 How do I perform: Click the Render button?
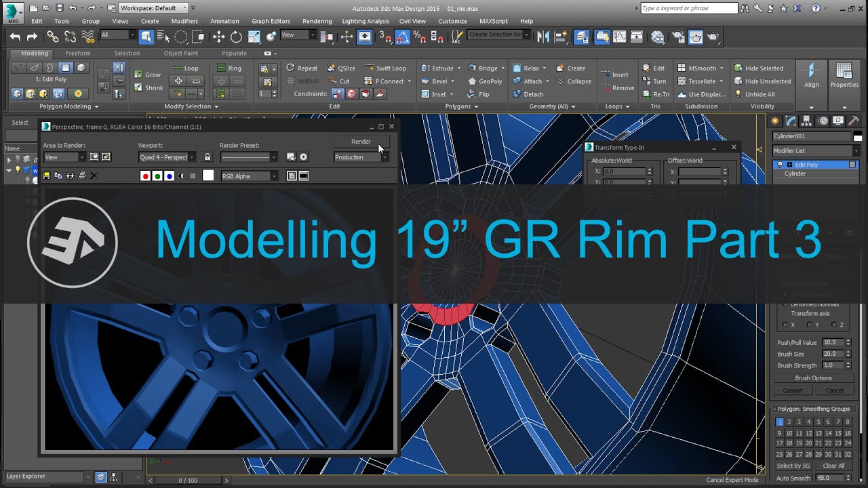pyautogui.click(x=361, y=142)
